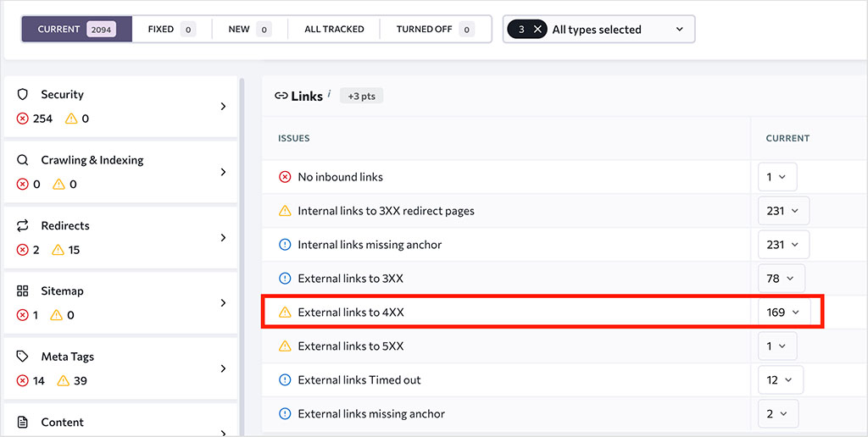This screenshot has height=437, width=868.
Task: Open the NEW tab
Action: click(x=250, y=30)
